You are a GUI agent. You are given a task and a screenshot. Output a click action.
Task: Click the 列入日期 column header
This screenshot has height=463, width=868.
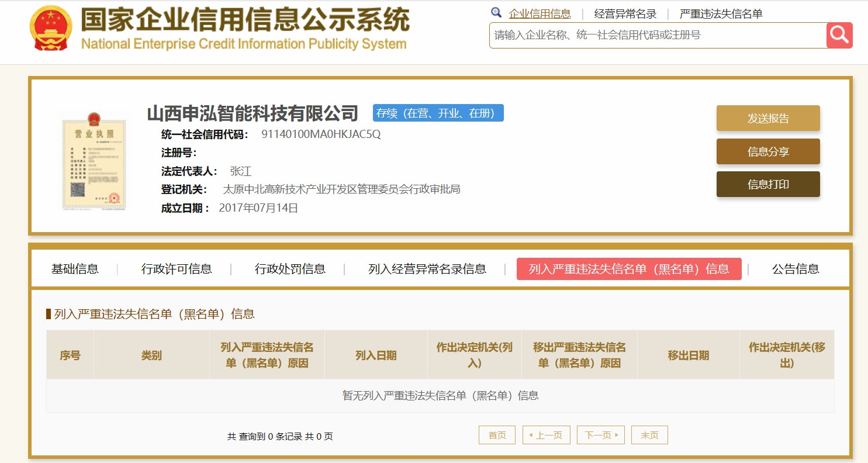click(376, 355)
